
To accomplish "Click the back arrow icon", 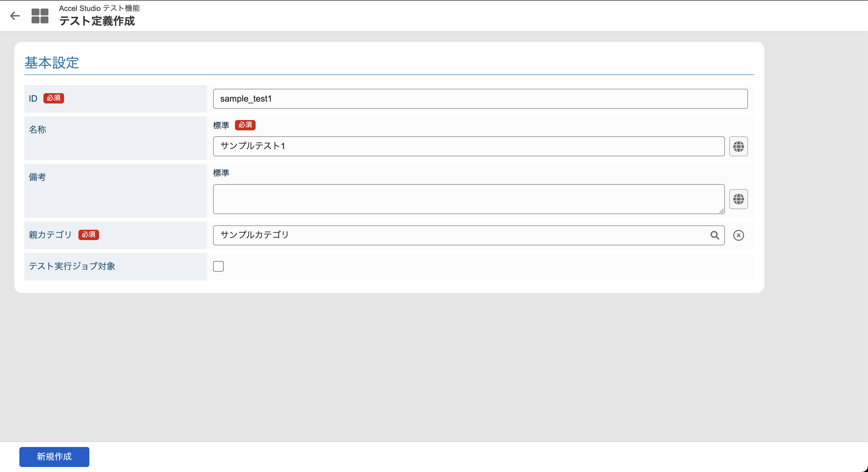I will coord(15,16).
